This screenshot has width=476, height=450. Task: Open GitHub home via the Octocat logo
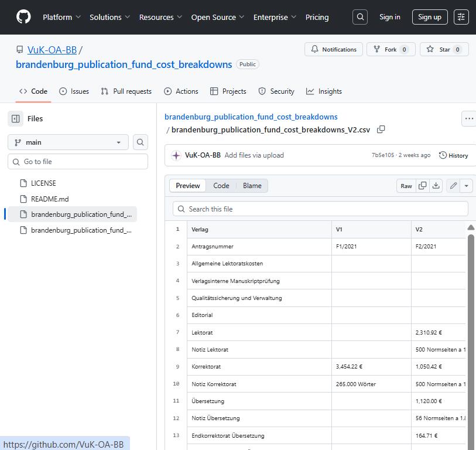(x=23, y=17)
